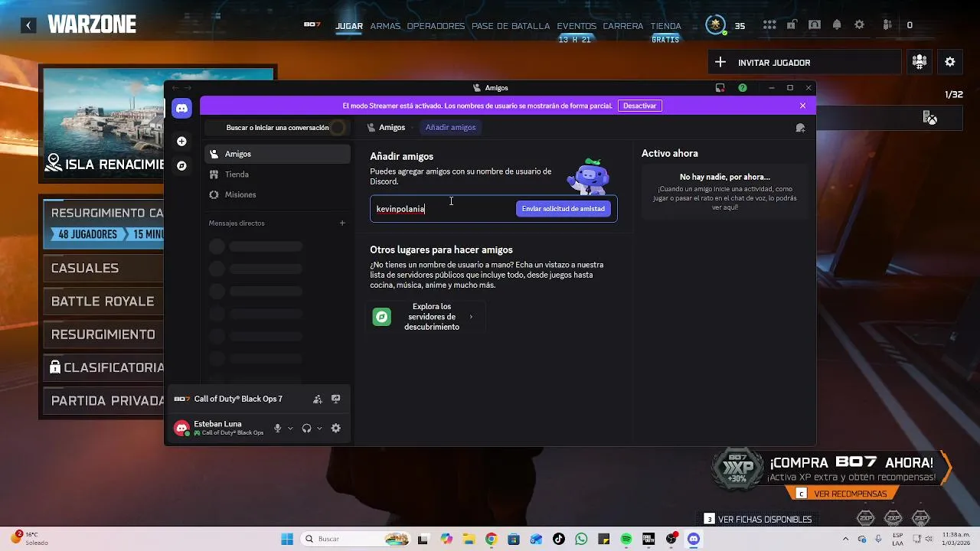Open Discord inbox icon in title bar
This screenshot has width=980, height=551.
pyautogui.click(x=720, y=88)
